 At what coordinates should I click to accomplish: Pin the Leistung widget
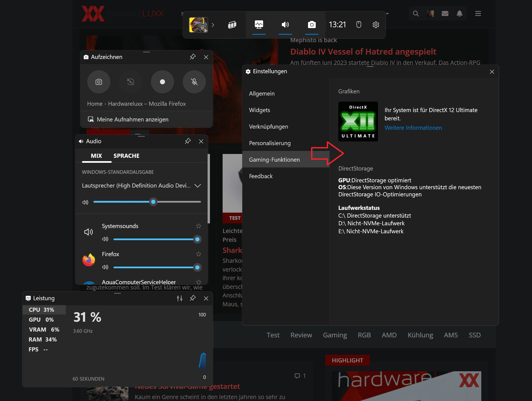tap(193, 298)
